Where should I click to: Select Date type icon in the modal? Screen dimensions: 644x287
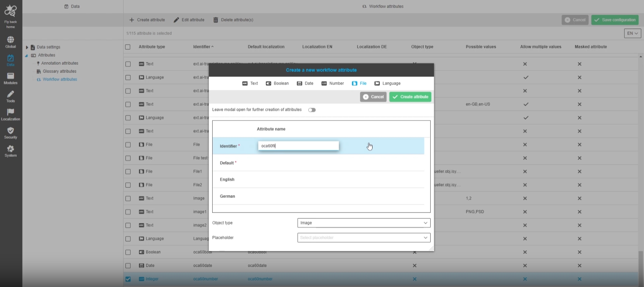pos(299,83)
